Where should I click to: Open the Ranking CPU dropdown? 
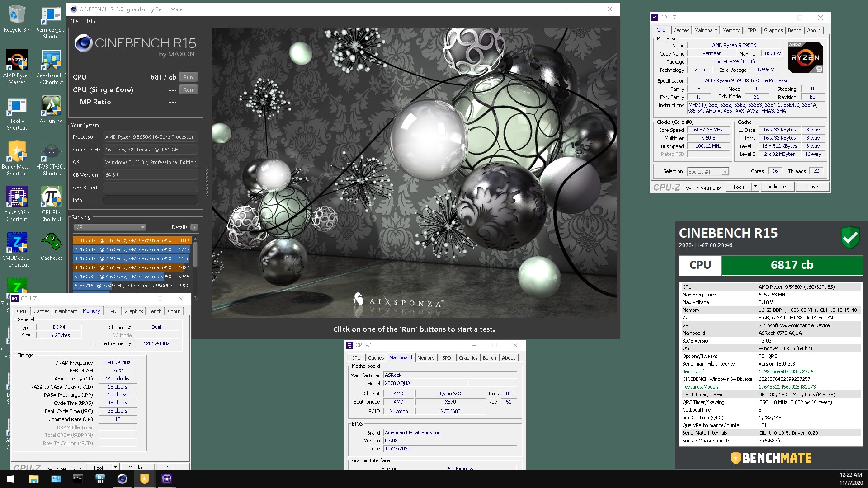pos(110,227)
